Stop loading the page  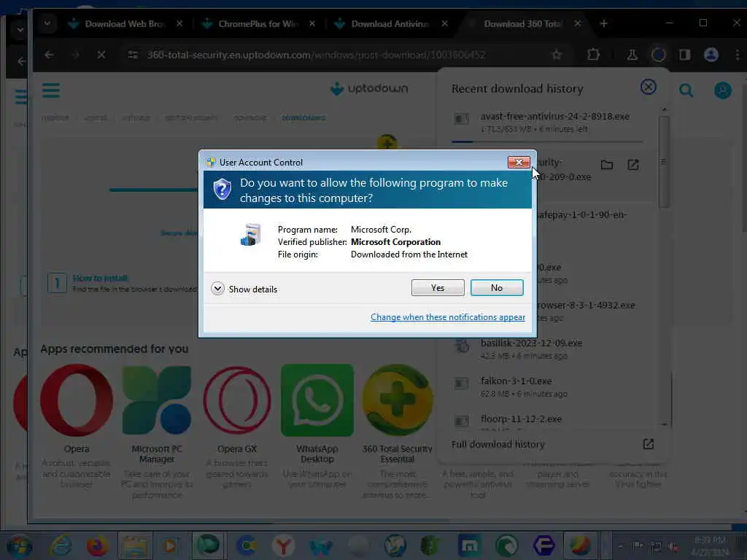[x=101, y=55]
